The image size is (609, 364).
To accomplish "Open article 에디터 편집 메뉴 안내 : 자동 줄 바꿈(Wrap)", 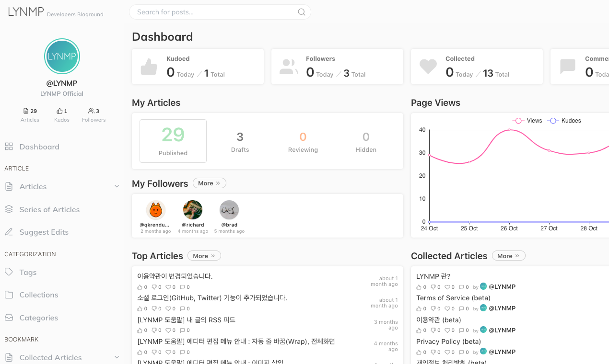I will click(x=236, y=341).
